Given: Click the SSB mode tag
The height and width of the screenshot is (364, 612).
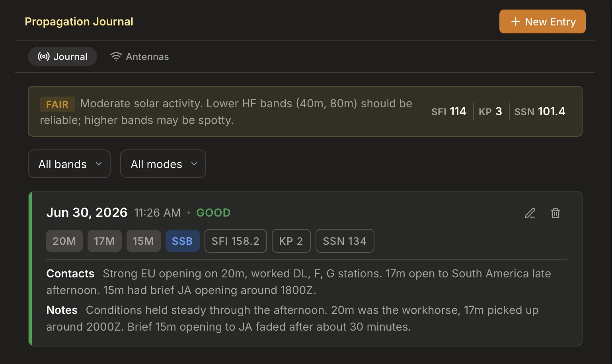Looking at the screenshot, I should pyautogui.click(x=182, y=241).
